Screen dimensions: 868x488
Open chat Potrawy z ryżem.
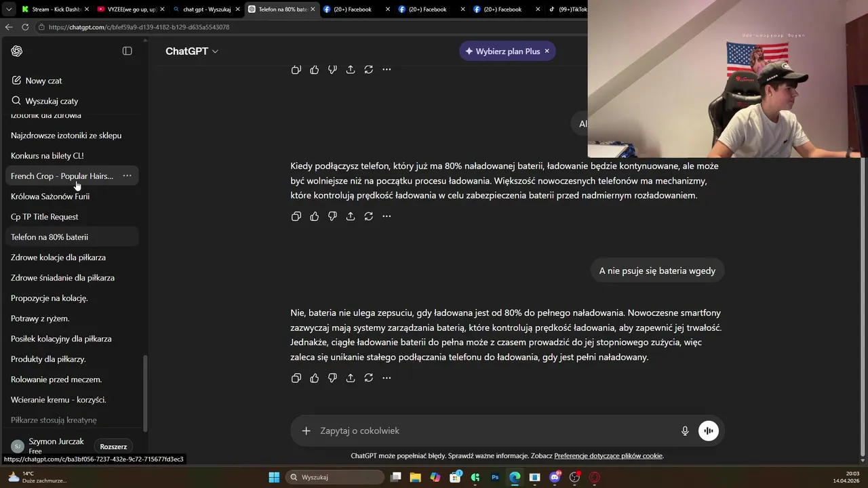tap(72, 318)
